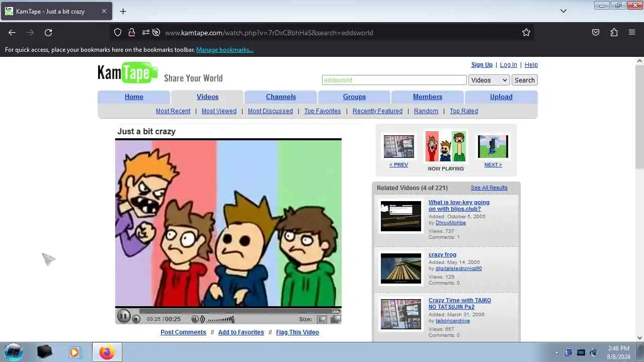Show hidden system tray icons arrow
Screen dimensions: 644x362
click(556, 352)
